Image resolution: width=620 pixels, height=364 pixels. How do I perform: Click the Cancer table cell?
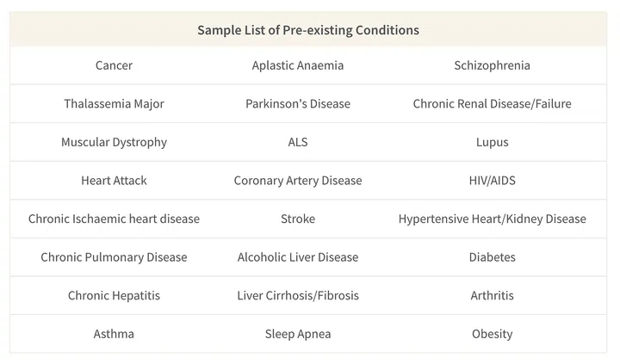pos(114,65)
